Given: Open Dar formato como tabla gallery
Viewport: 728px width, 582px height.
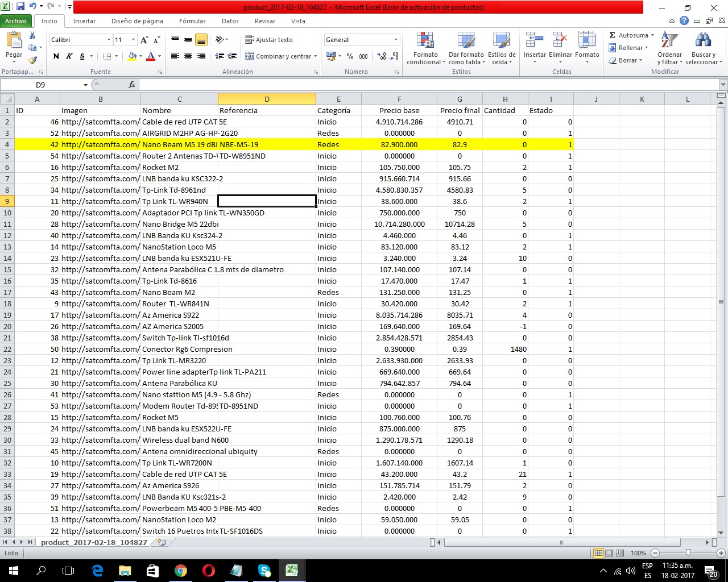Looking at the screenshot, I should tap(466, 48).
